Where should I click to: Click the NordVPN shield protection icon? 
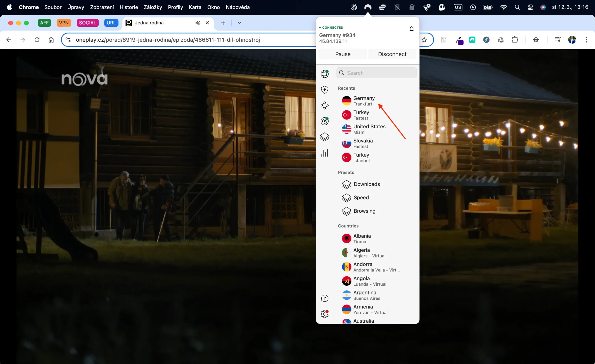pyautogui.click(x=325, y=89)
